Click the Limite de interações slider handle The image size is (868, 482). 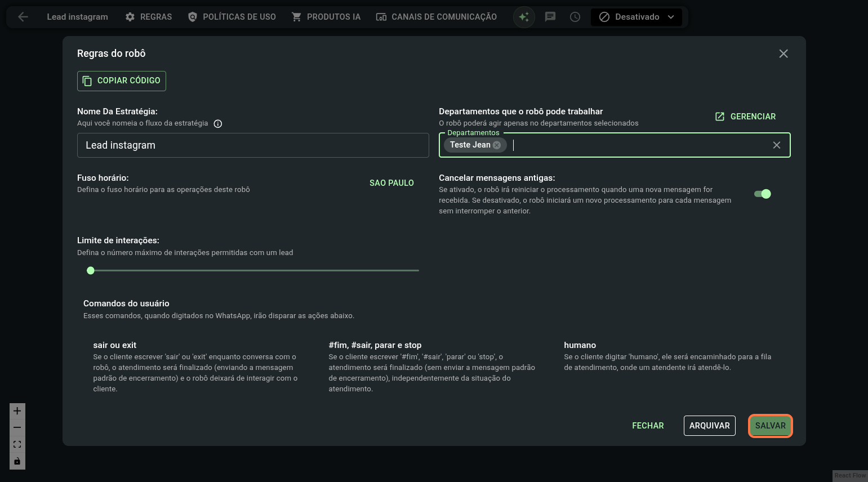tap(91, 271)
